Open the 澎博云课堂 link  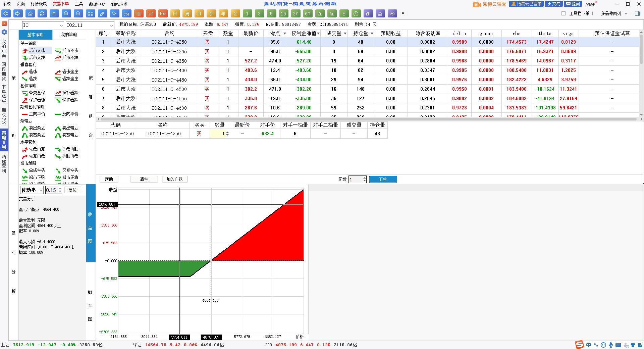click(490, 4)
